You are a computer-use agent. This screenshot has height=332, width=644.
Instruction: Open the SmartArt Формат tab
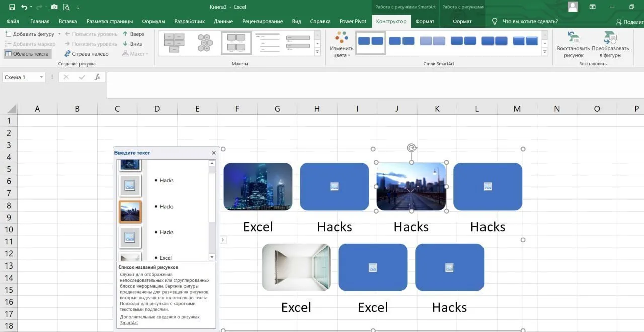425,22
